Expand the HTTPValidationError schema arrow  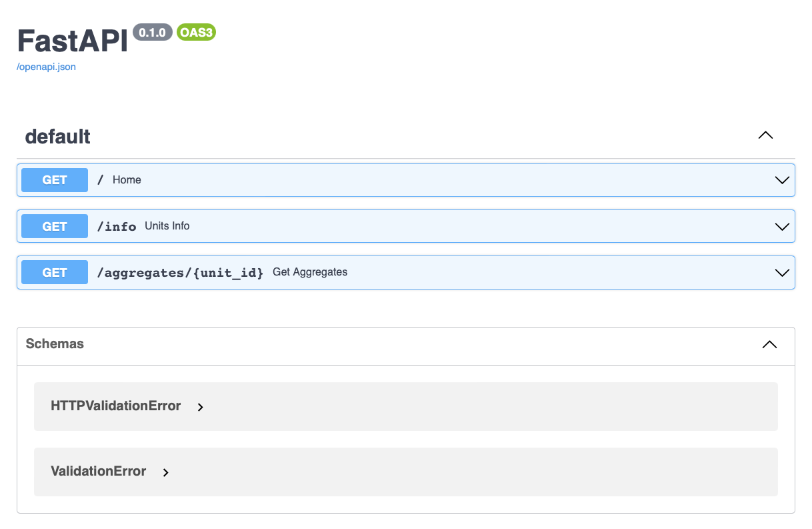click(201, 407)
